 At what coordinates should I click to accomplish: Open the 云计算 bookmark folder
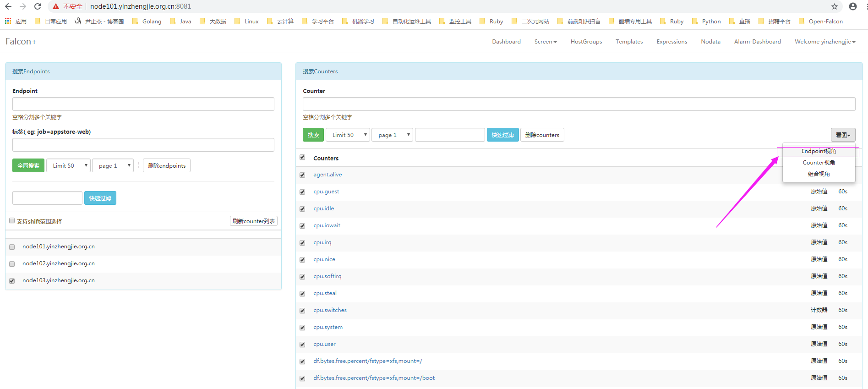(280, 21)
